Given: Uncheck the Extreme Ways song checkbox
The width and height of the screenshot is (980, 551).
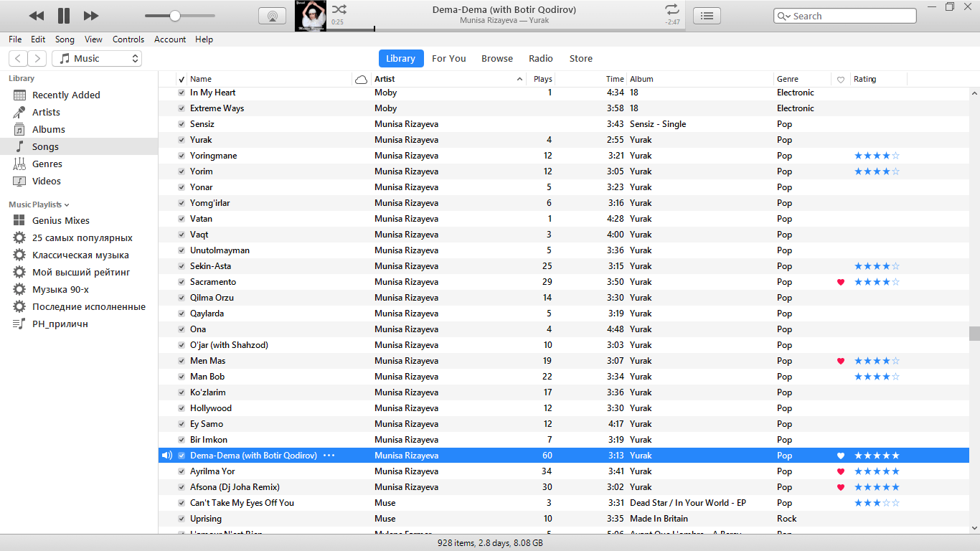Looking at the screenshot, I should pyautogui.click(x=182, y=108).
